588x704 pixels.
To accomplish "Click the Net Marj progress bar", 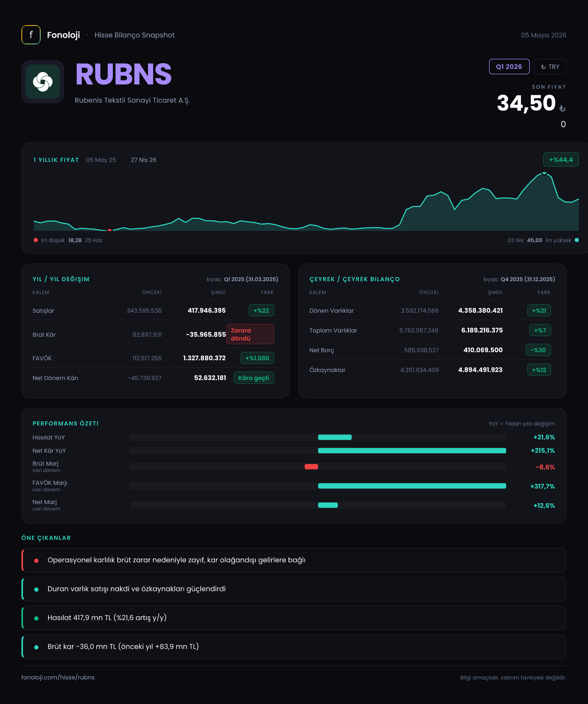I will pyautogui.click(x=318, y=505).
